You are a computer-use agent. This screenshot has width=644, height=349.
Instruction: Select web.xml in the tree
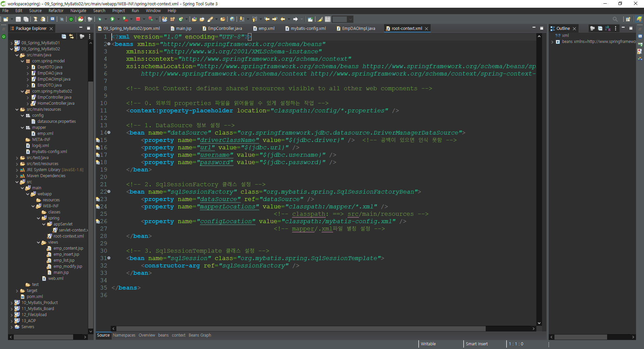click(x=56, y=279)
